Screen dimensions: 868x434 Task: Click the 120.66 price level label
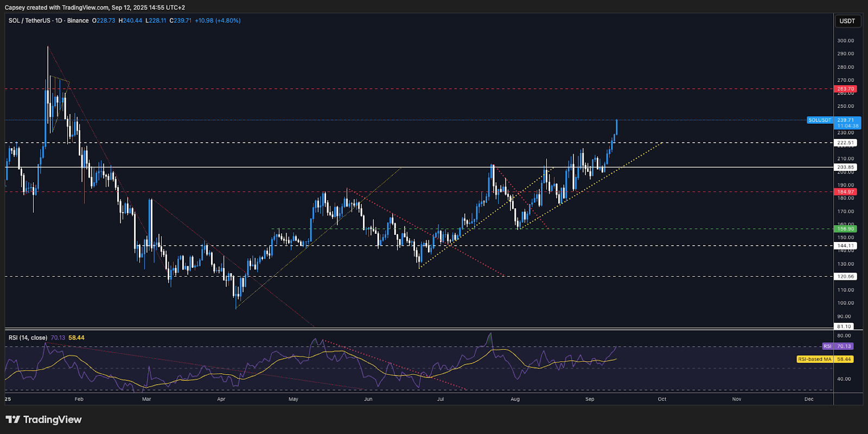coord(845,277)
